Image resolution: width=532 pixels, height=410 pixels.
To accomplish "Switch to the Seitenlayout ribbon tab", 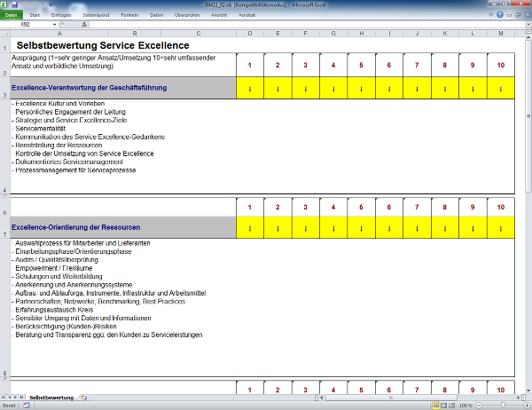I will coord(96,15).
